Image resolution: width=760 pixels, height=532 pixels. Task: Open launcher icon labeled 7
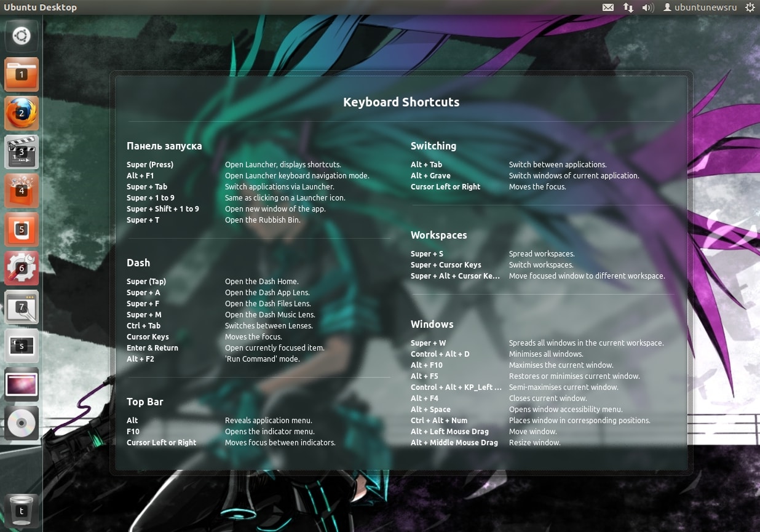click(x=22, y=307)
